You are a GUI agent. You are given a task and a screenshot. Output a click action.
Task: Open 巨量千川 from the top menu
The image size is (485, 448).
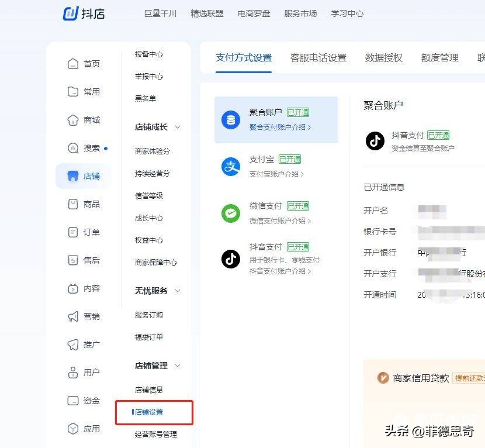coord(160,13)
